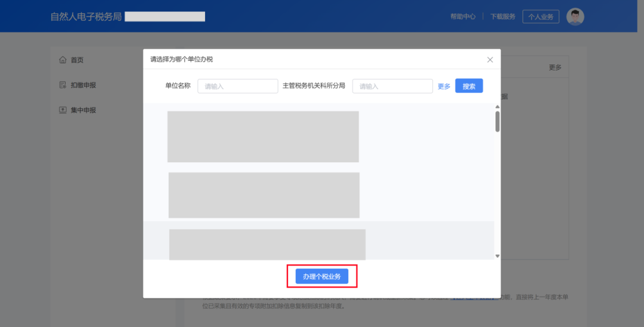Click the unit list scroll-up arrow
This screenshot has height=327, width=644.
[497, 107]
